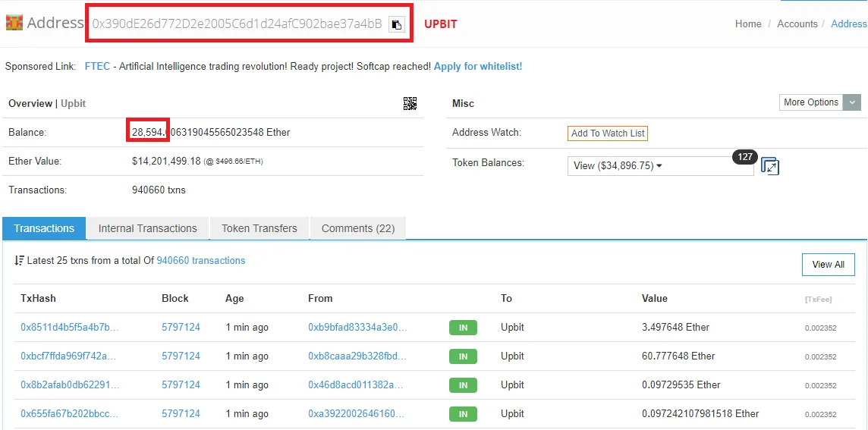
Task: Open transaction 0x655fa67b202bbcc…
Action: pyautogui.click(x=69, y=413)
